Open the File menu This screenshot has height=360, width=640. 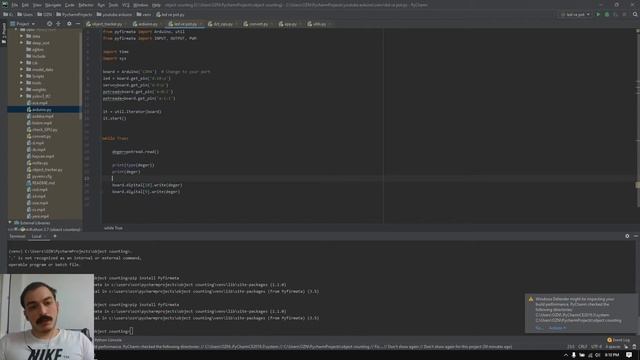[x=15, y=5]
